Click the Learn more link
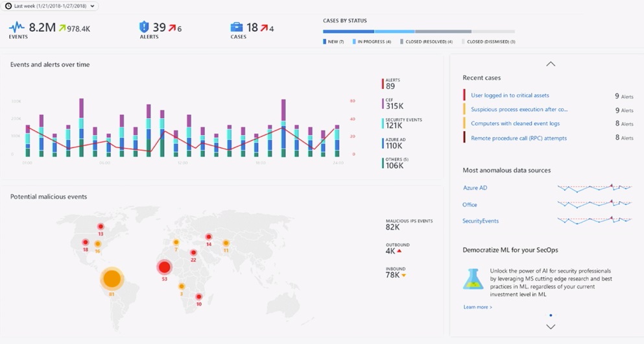 pos(478,307)
